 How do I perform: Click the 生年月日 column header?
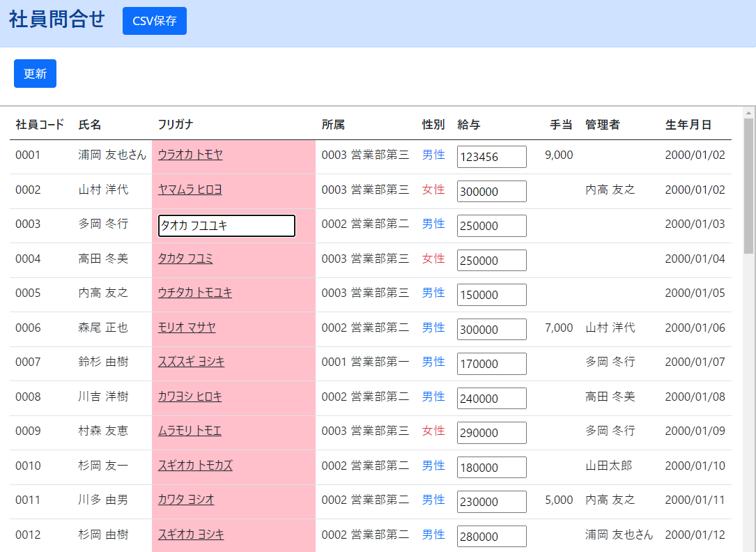click(x=686, y=124)
